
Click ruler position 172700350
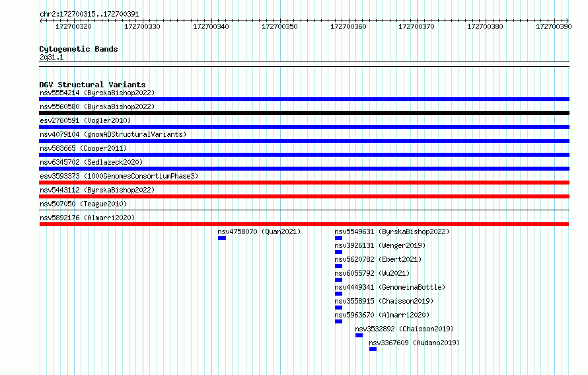click(x=279, y=26)
